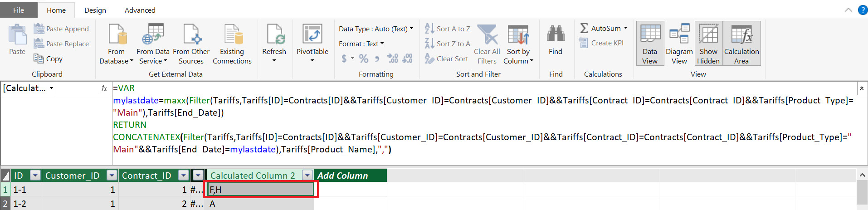This screenshot has height=210, width=868.
Task: Select row header 2
Action: click(5, 204)
